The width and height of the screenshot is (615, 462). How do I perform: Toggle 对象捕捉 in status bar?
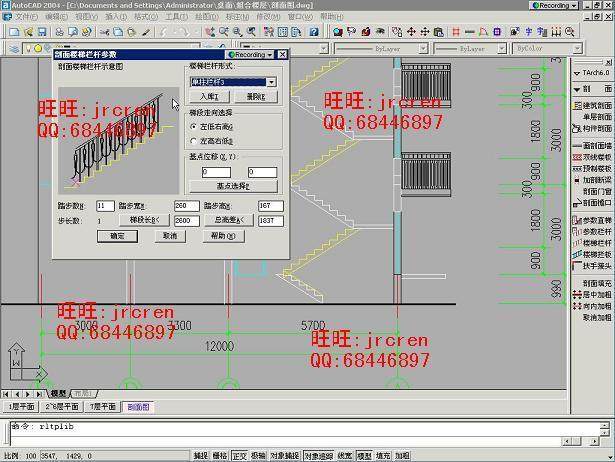(285, 456)
